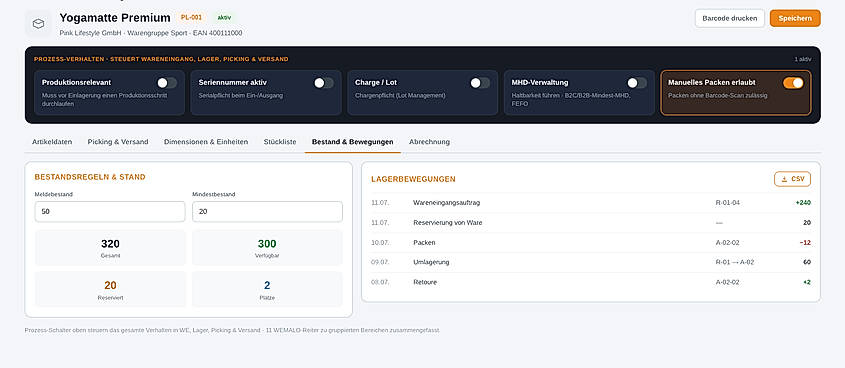
Task: Open the Artikeldaten tab
Action: pyautogui.click(x=52, y=142)
